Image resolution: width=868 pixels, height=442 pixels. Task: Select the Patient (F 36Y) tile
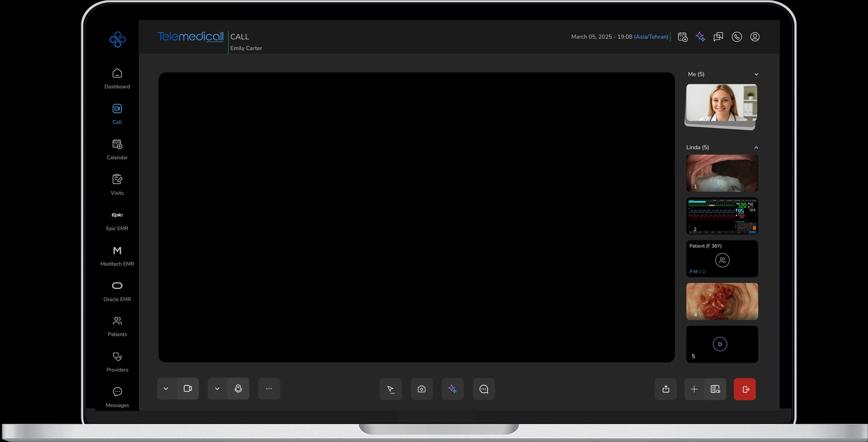(722, 259)
